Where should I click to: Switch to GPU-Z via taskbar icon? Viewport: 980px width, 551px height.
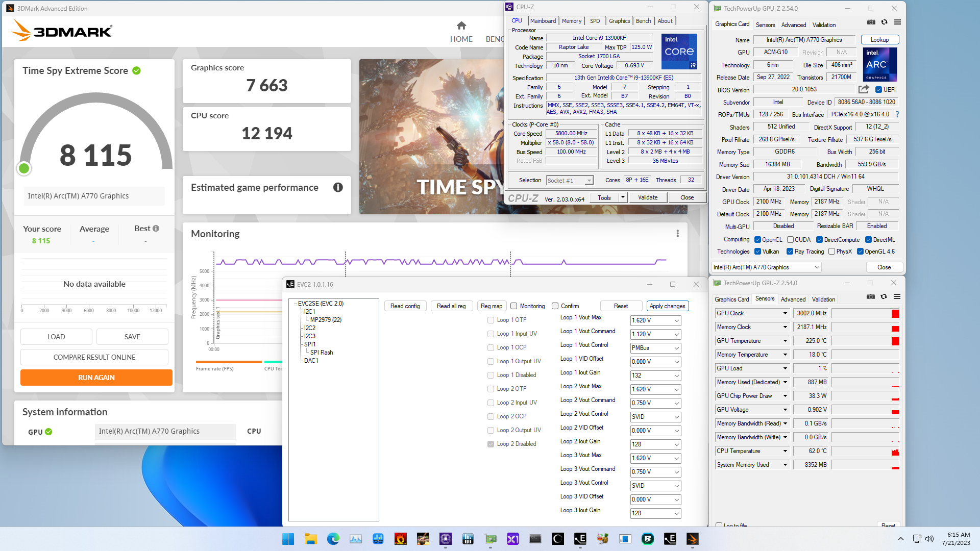pos(491,539)
